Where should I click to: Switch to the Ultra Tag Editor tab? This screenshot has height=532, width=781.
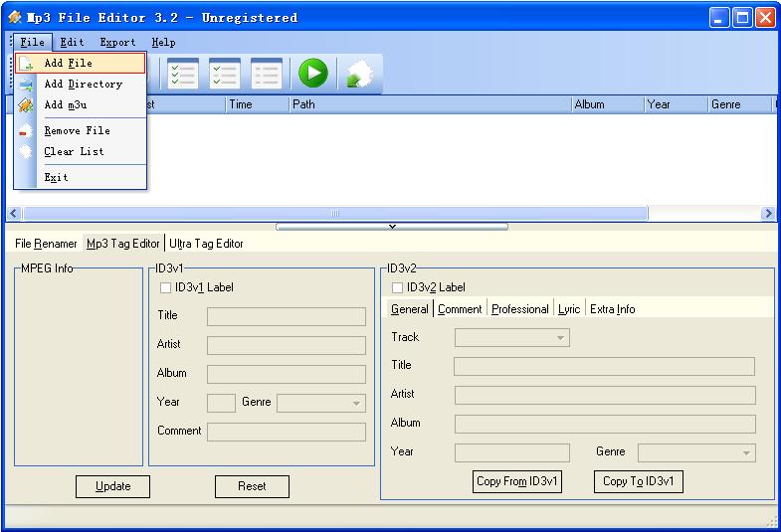pos(206,244)
